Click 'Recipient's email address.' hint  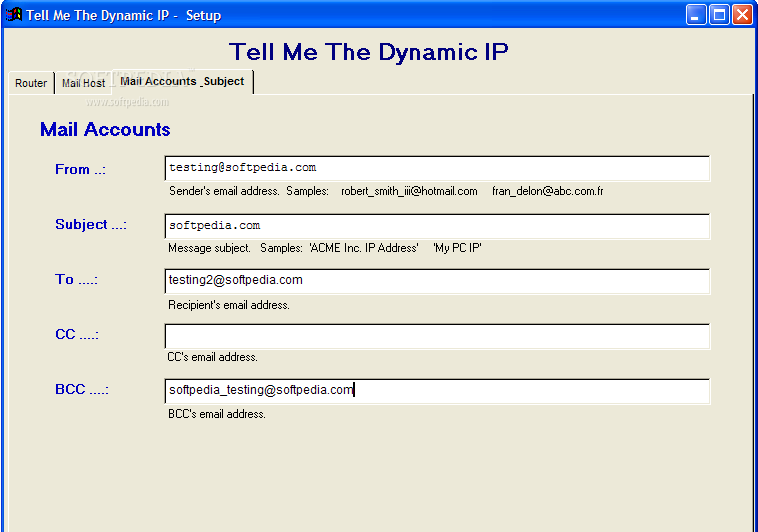229,305
